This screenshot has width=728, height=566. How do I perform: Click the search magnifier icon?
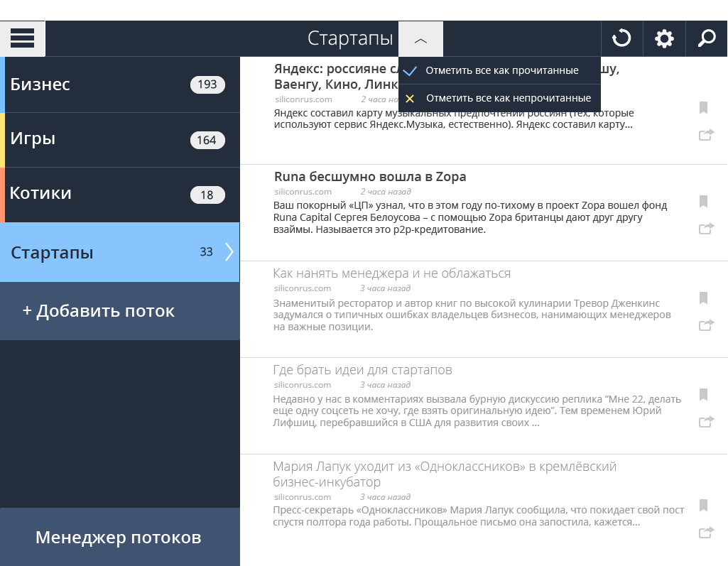(707, 38)
